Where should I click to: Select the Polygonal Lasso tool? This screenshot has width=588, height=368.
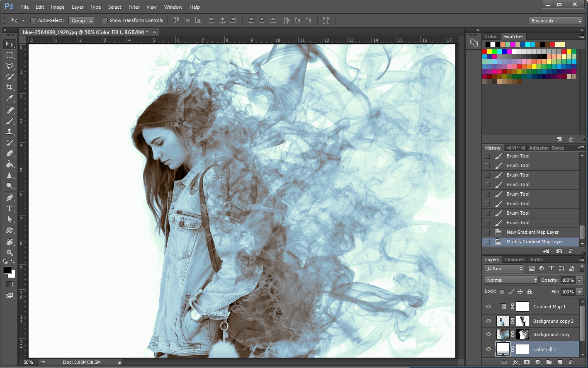pos(10,65)
